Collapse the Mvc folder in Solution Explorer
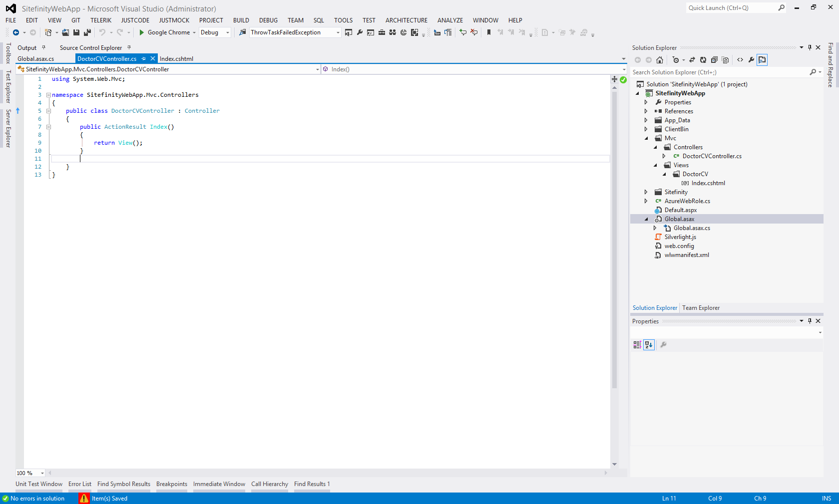Image resolution: width=839 pixels, height=504 pixels. click(x=646, y=138)
